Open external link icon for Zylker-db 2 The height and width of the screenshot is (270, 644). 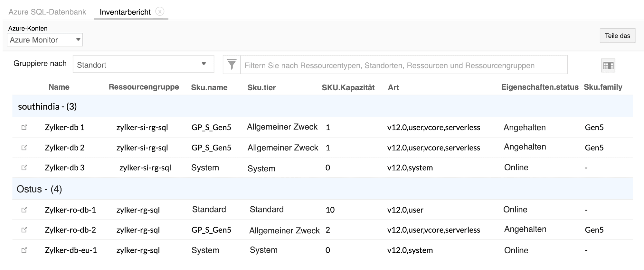24,148
